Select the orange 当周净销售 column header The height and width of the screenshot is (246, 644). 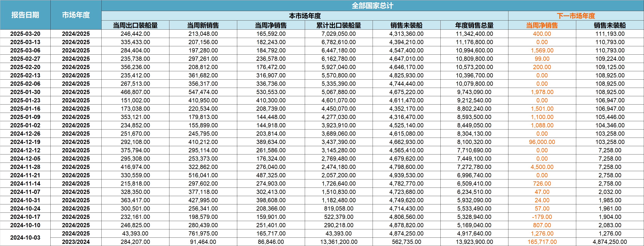542,25
